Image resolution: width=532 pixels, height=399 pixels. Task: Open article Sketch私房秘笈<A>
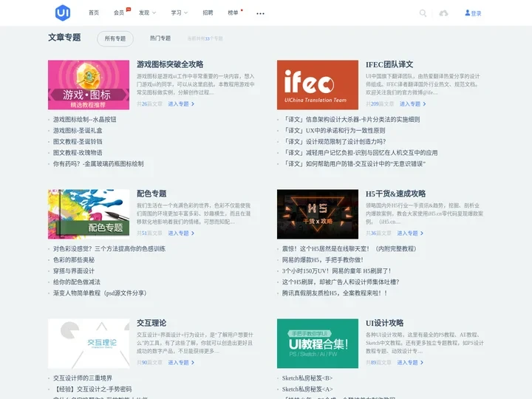307,389
